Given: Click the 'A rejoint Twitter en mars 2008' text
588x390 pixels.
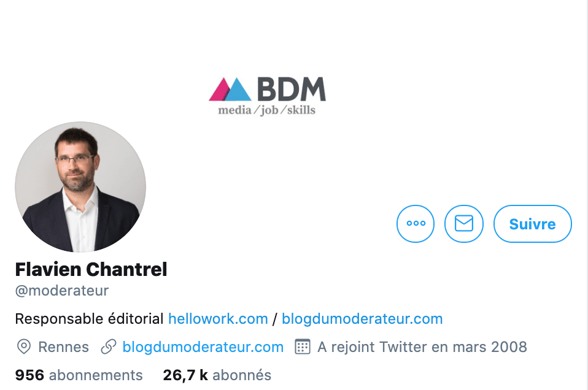Looking at the screenshot, I should click(x=422, y=347).
